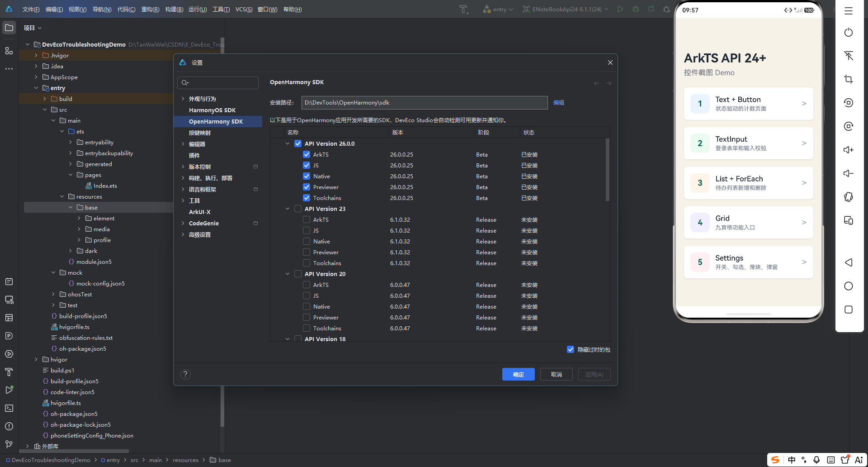This screenshot has height=467, width=868.
Task: Collapse the API Version 26.0.0 group
Action: pyautogui.click(x=288, y=143)
